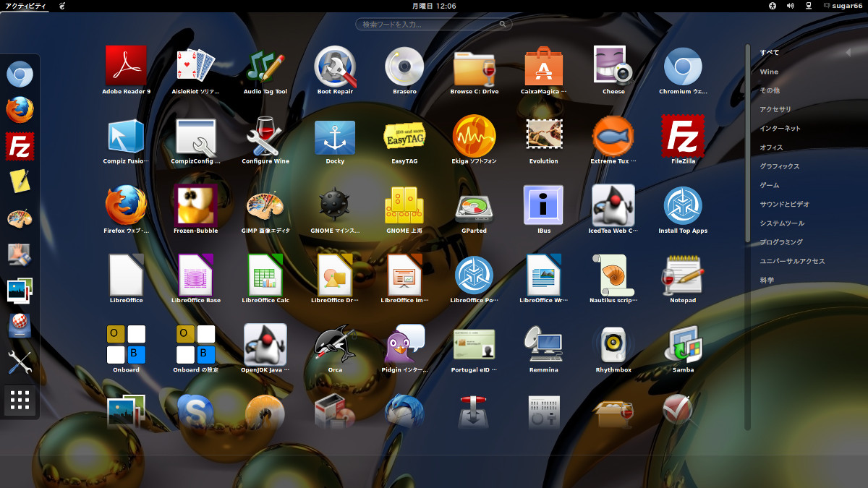The height and width of the screenshot is (488, 868).
Task: Open Pidgin internet messenger
Action: click(404, 343)
